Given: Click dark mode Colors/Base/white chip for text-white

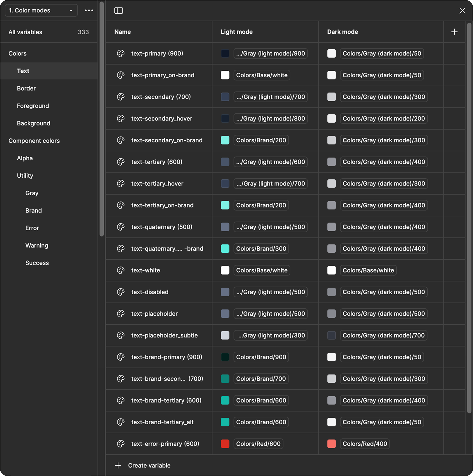Looking at the screenshot, I should (368, 270).
